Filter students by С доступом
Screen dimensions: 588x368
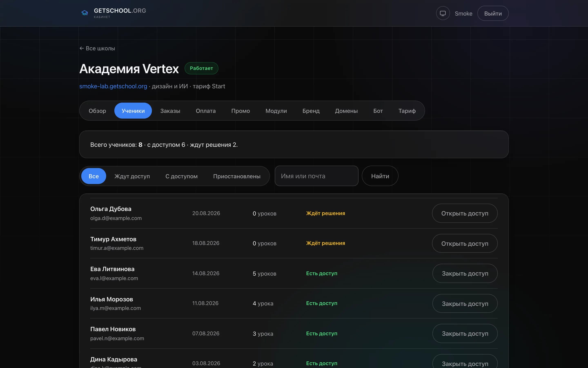181,176
